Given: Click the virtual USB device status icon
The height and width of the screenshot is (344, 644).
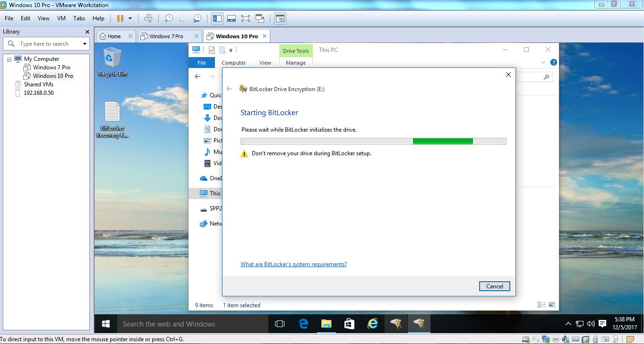Looking at the screenshot, I should [x=595, y=339].
